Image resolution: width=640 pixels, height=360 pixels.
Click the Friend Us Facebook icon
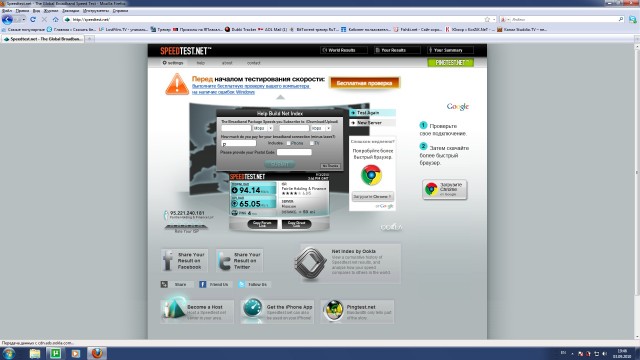coord(202,284)
